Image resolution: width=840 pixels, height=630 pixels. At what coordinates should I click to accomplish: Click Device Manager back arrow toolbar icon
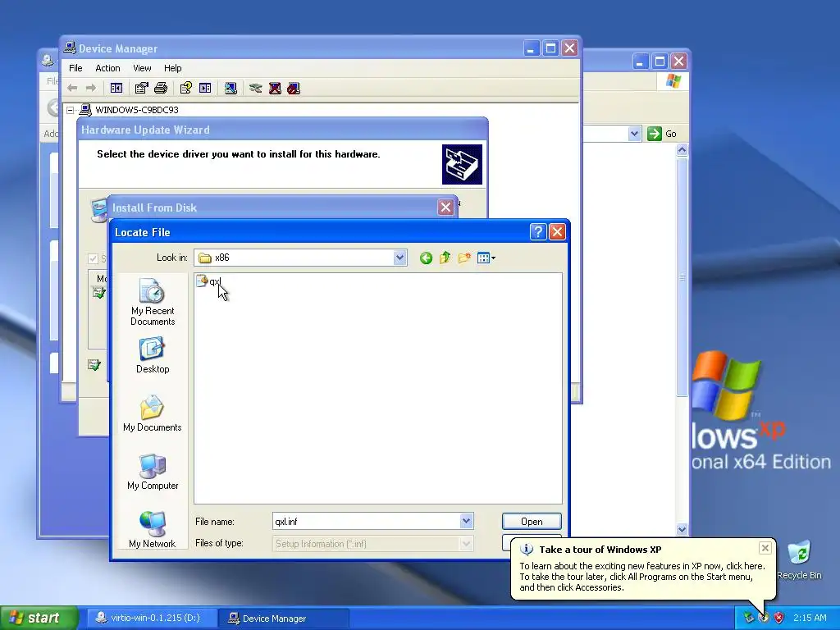pyautogui.click(x=72, y=88)
